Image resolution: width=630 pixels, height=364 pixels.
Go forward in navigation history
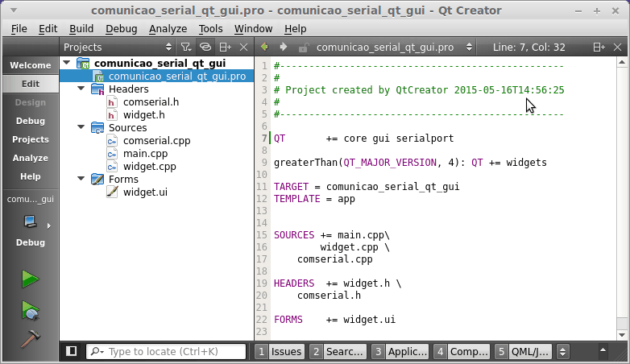pos(284,47)
